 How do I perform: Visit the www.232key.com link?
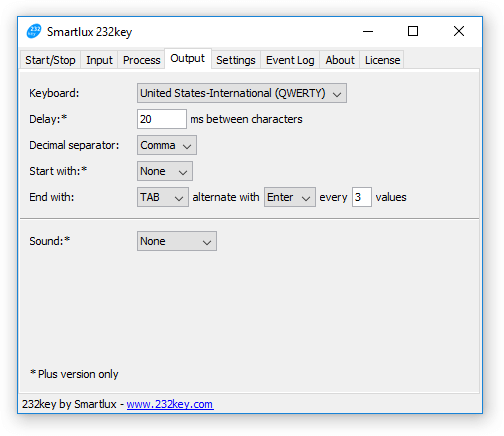click(x=170, y=404)
